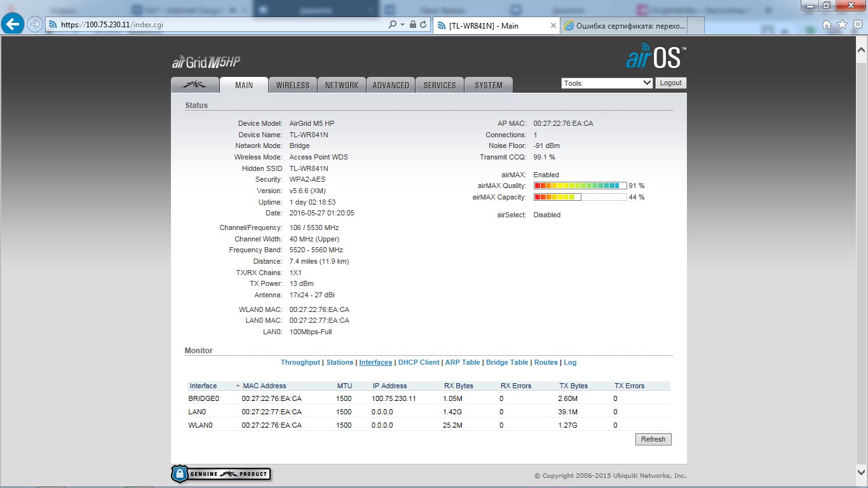This screenshot has width=868, height=488.
Task: Click the airMAX Quality bar
Action: click(x=580, y=186)
